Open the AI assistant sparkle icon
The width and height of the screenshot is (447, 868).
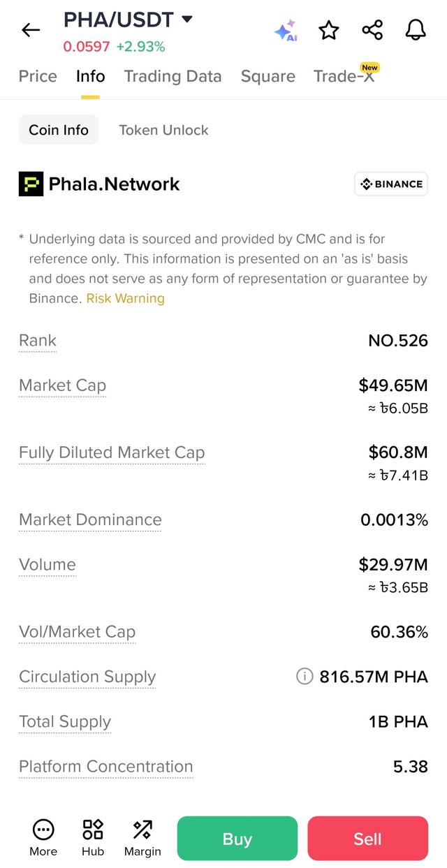coord(286,31)
